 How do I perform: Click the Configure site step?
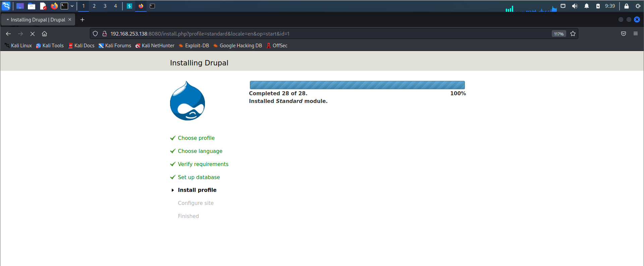(196, 203)
